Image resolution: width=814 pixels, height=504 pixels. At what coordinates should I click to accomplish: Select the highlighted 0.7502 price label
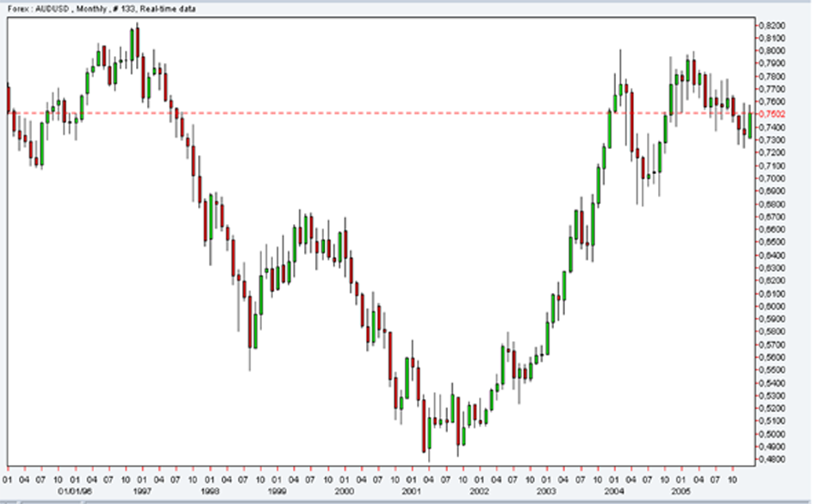click(774, 113)
